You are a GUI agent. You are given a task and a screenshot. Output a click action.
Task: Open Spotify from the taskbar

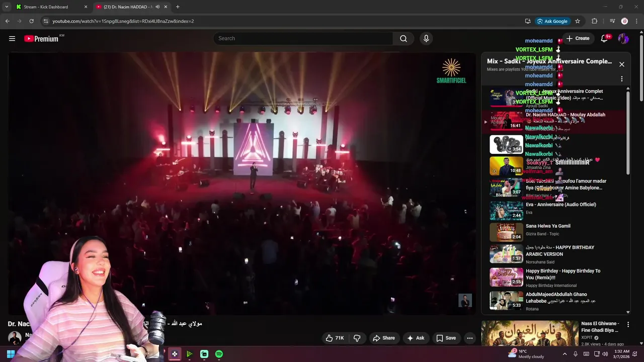(x=219, y=354)
